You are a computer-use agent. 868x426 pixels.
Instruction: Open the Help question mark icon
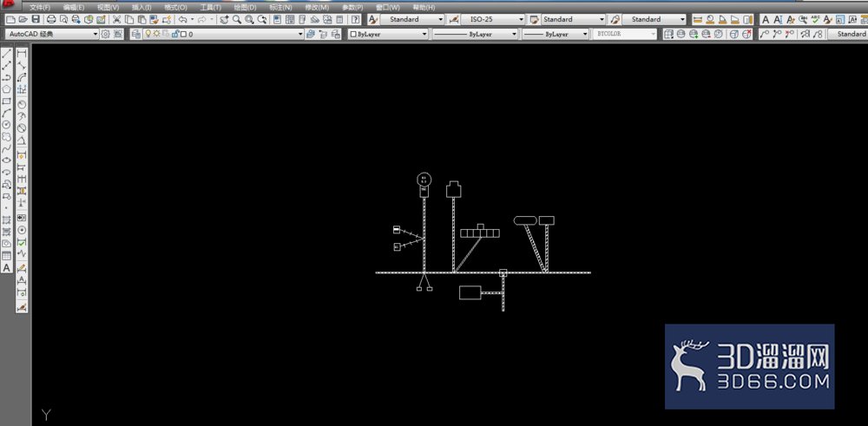(355, 19)
